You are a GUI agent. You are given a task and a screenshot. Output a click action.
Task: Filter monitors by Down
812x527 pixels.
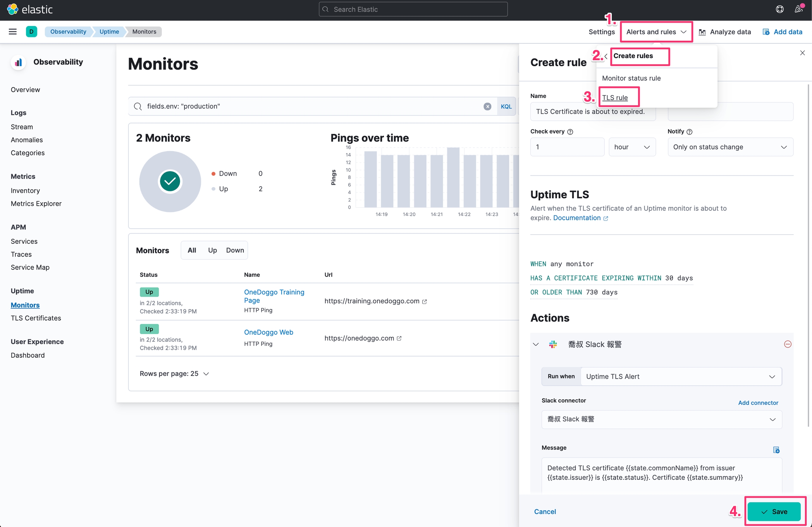[235, 250]
